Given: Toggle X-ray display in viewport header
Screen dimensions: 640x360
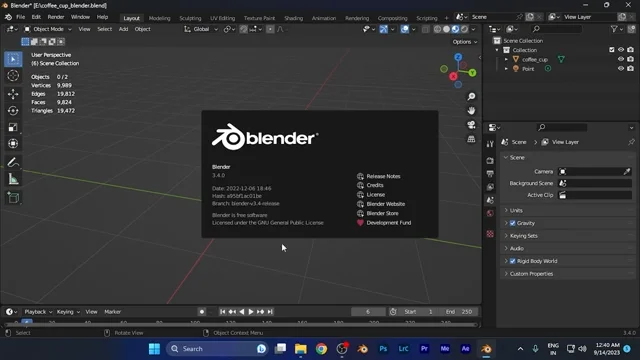Looking at the screenshot, I should 425,29.
